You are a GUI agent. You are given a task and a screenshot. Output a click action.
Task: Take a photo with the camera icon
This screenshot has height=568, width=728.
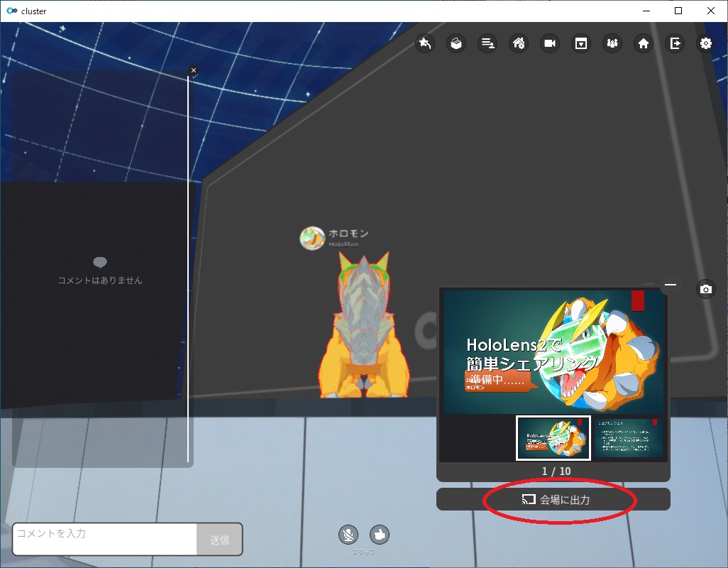click(x=706, y=290)
